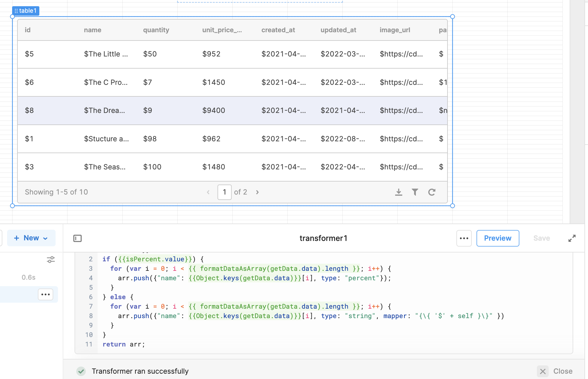Click the 'else' keyword in code line 6
Viewport: 588px width, 379px height.
pyautogui.click(x=118, y=297)
